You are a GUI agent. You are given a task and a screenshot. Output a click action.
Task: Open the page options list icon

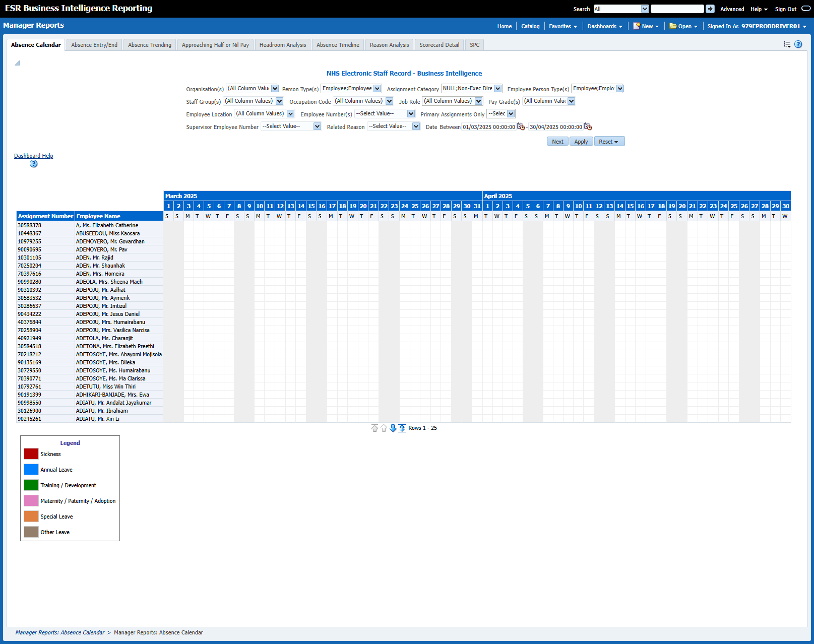click(x=787, y=44)
